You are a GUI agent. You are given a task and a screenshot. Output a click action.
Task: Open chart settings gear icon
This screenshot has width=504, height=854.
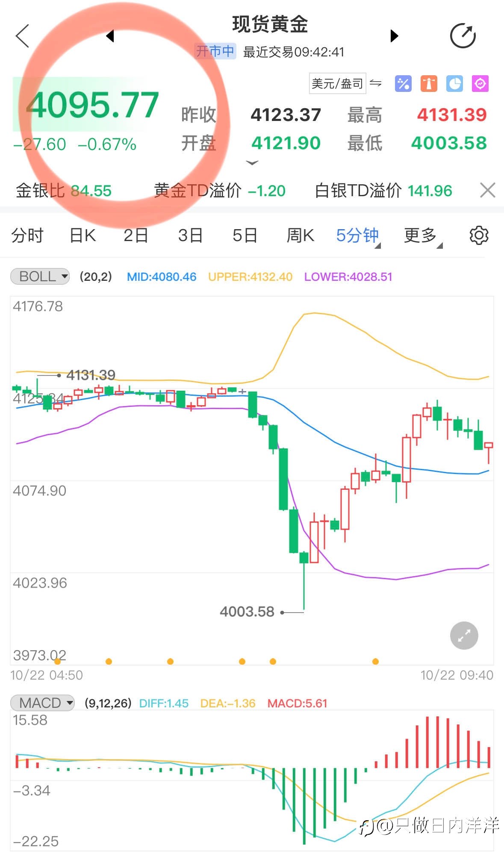(x=479, y=236)
